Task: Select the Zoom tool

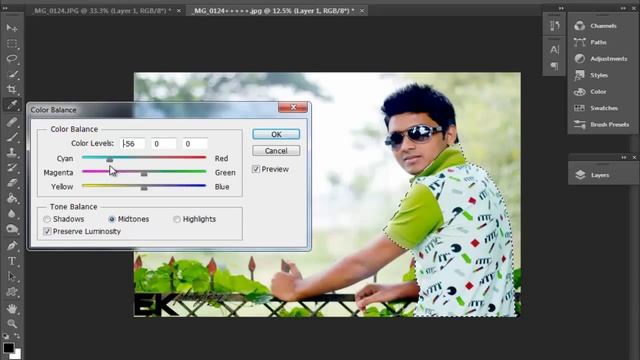Action: click(x=12, y=324)
